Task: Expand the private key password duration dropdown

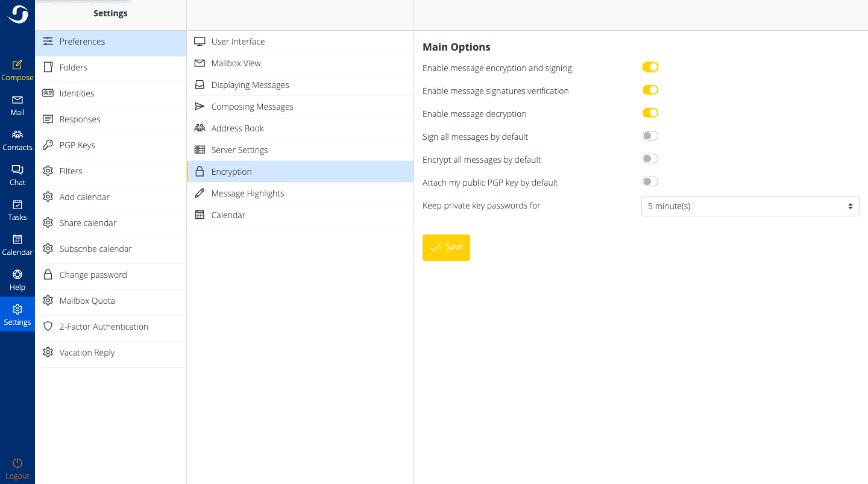Action: coord(750,206)
